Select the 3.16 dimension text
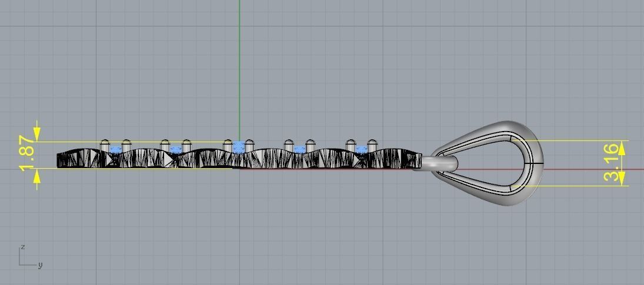This screenshot has height=285, width=644. coord(612,162)
